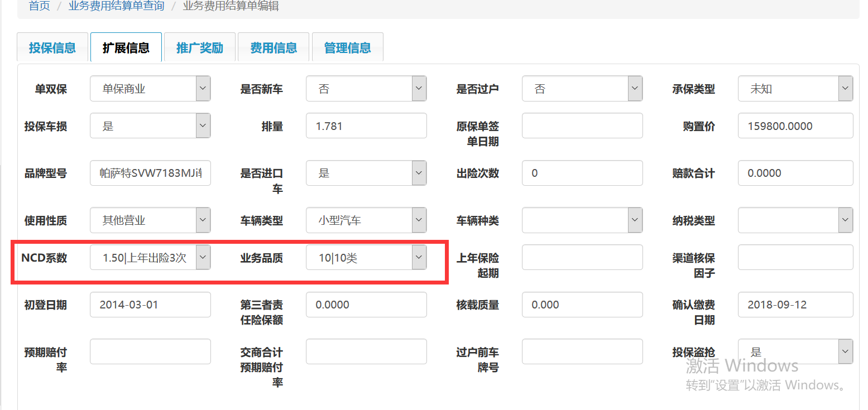Expand the 是否过户 dropdown
868x410 pixels.
pos(582,89)
